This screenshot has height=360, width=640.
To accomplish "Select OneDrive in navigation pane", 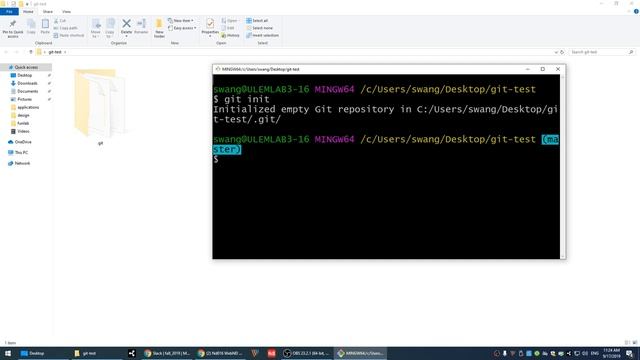I will pyautogui.click(x=23, y=142).
